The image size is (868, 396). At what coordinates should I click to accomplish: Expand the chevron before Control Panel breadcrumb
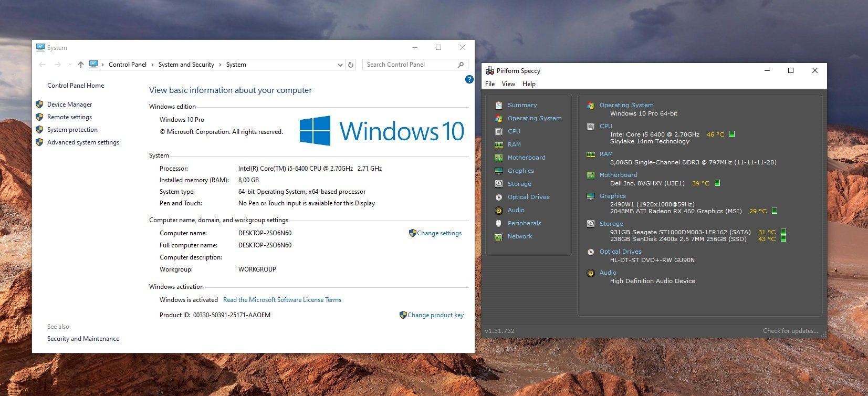pos(102,65)
